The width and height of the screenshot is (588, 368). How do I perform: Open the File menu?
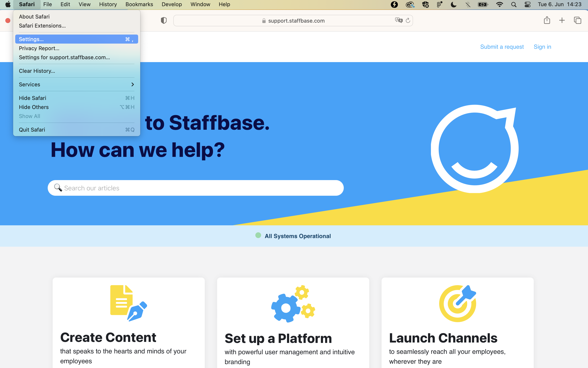[47, 4]
